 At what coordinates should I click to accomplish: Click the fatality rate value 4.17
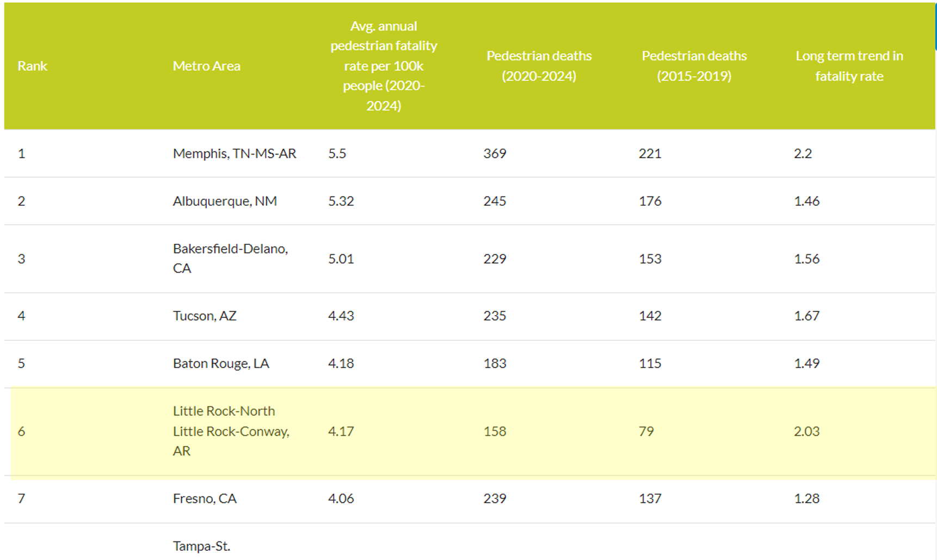(x=341, y=431)
